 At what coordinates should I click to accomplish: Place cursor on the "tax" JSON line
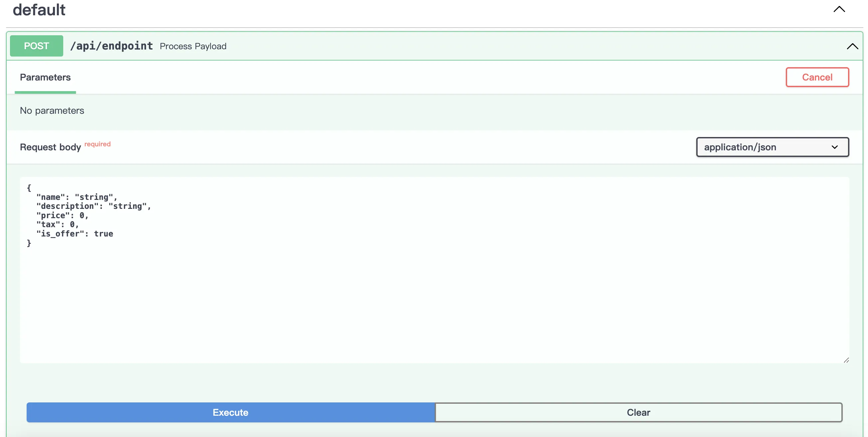click(58, 224)
